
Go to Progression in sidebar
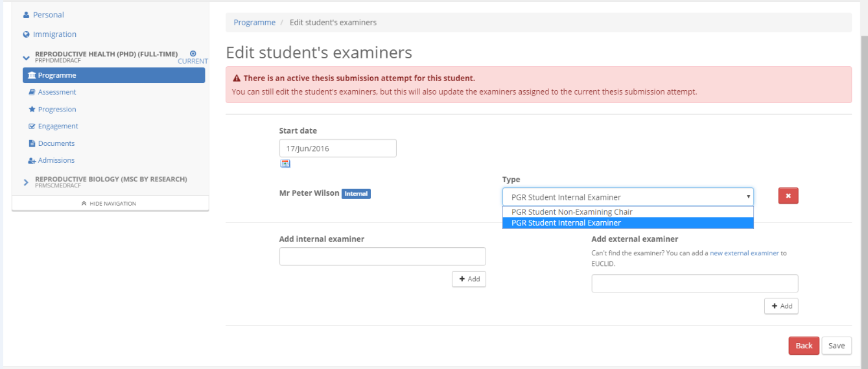(53, 110)
